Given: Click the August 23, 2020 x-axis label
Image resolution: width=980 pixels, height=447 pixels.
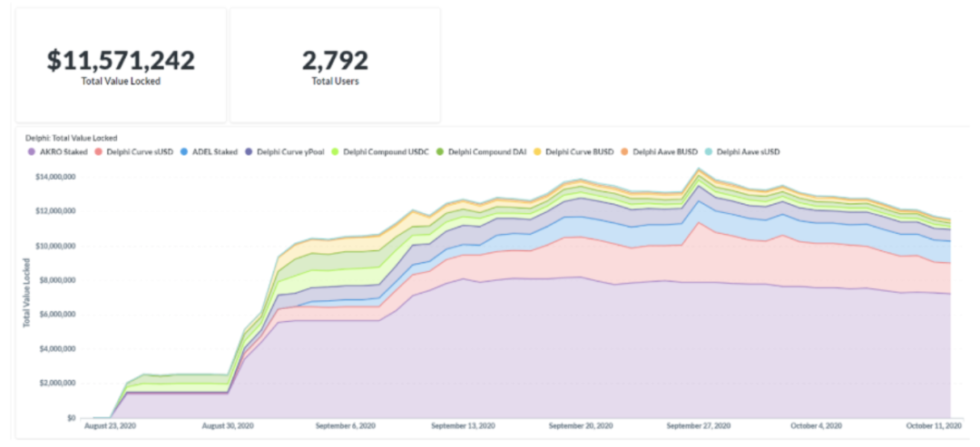Looking at the screenshot, I should point(110,424).
